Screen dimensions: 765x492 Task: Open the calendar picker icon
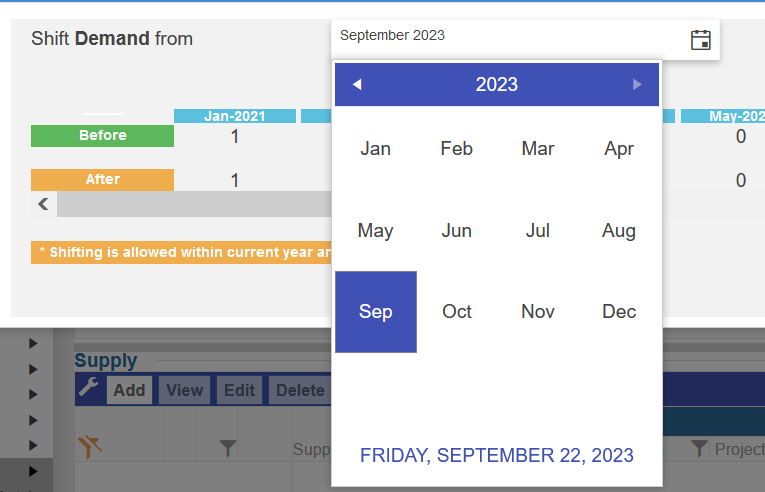(x=701, y=40)
